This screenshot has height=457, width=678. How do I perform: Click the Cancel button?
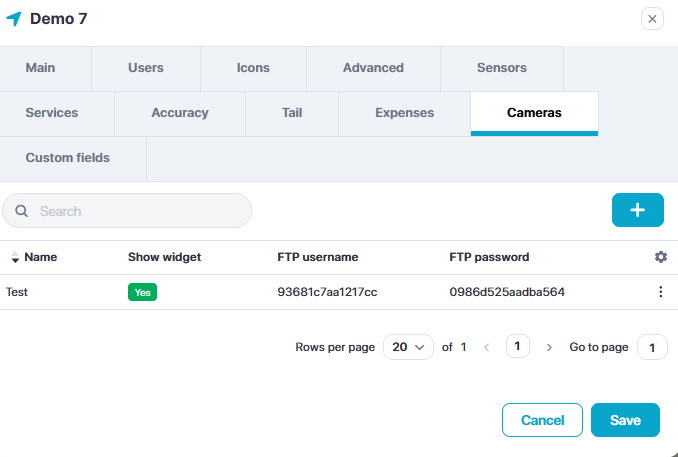coord(542,420)
